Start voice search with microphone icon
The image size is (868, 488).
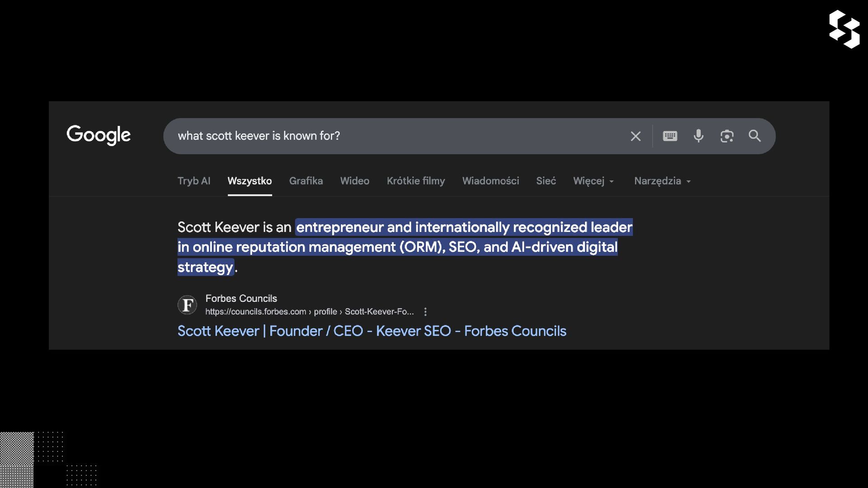click(x=698, y=136)
